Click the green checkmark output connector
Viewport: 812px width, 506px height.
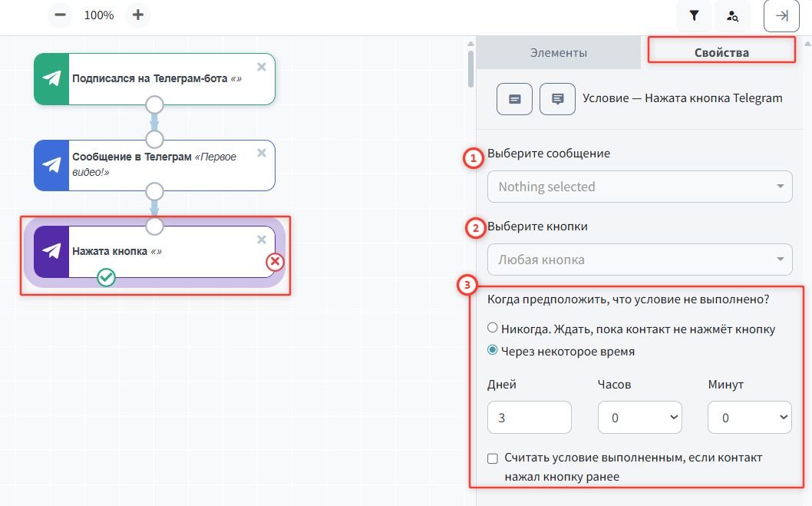pos(107,277)
